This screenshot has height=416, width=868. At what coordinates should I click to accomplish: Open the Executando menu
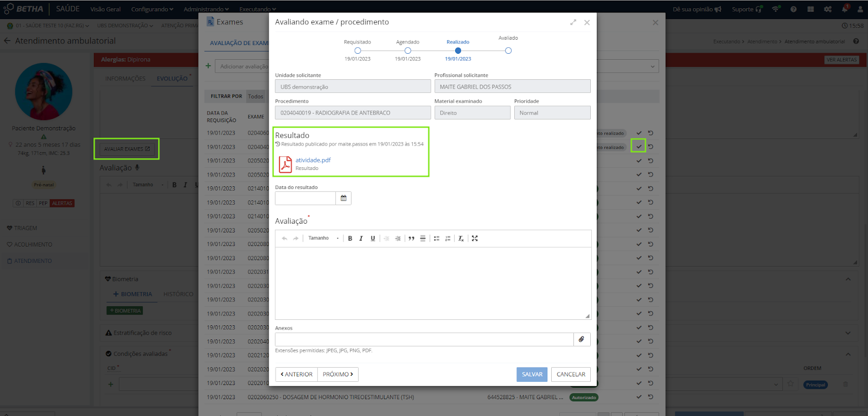coord(257,9)
